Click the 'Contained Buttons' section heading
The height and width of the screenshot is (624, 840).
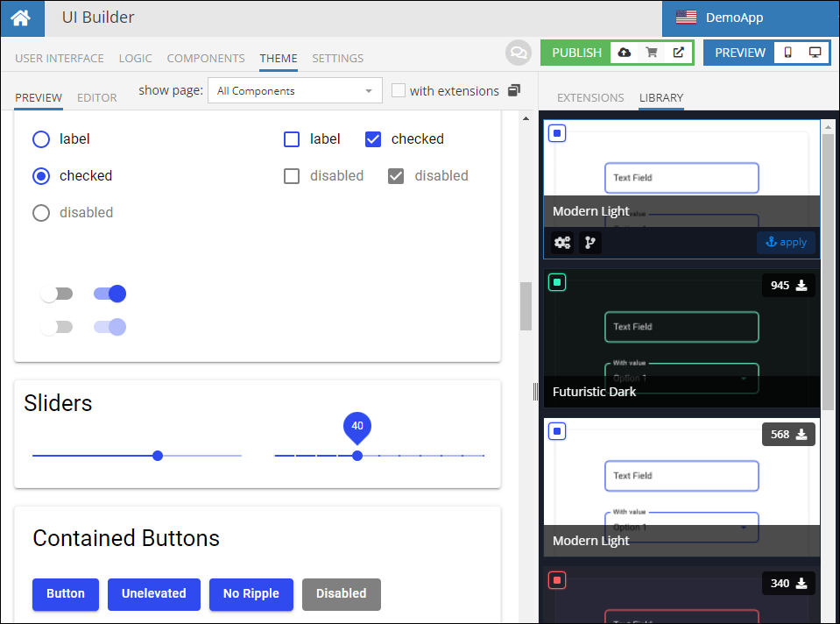pos(126,538)
